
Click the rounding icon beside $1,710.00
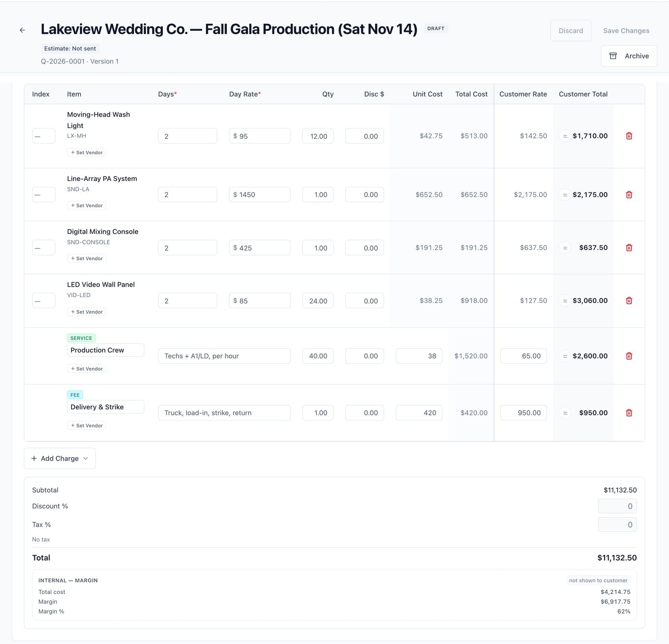coord(565,136)
